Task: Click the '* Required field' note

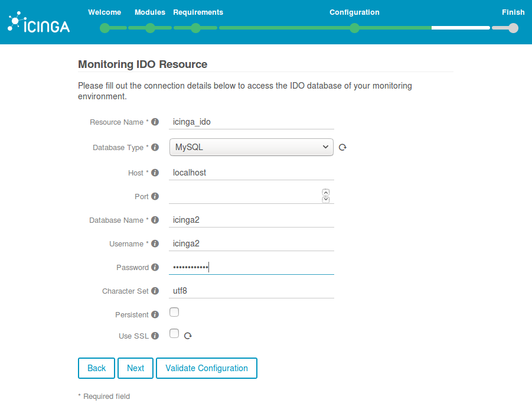Action: coord(104,396)
